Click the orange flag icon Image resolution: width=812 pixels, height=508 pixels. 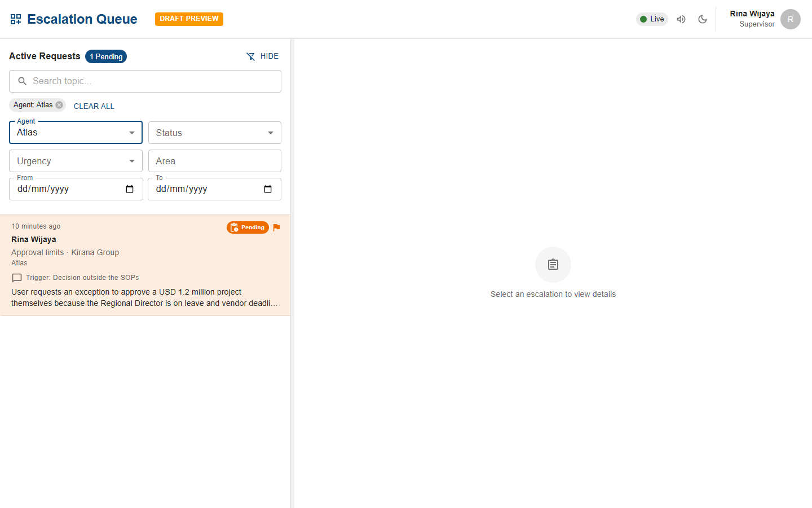click(276, 227)
